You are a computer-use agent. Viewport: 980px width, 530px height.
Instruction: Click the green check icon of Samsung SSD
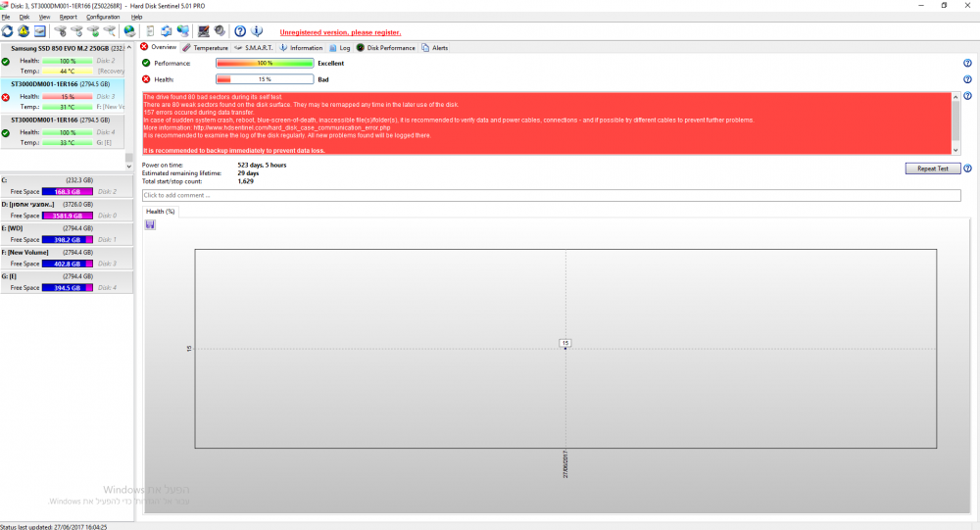6,62
